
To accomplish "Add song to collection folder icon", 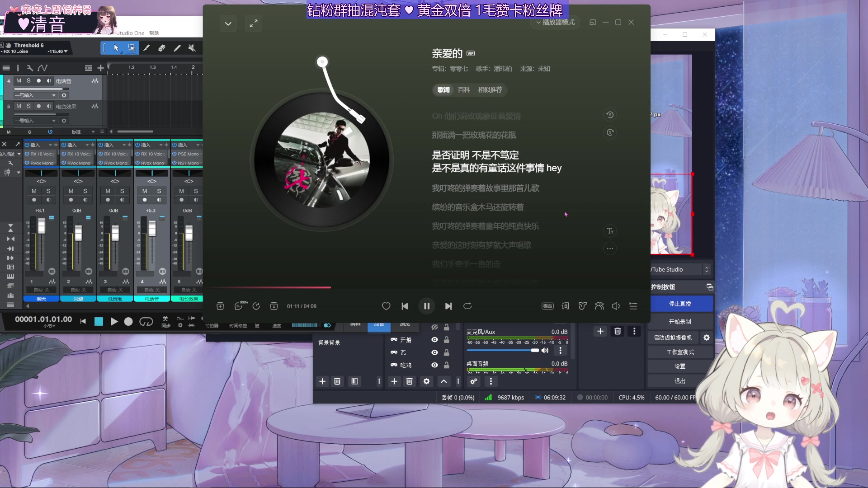I will click(x=220, y=306).
